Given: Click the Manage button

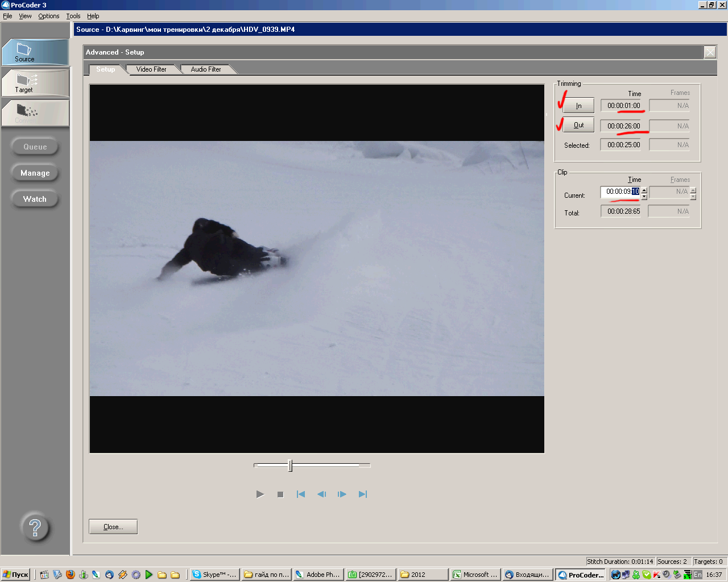Looking at the screenshot, I should [x=35, y=173].
